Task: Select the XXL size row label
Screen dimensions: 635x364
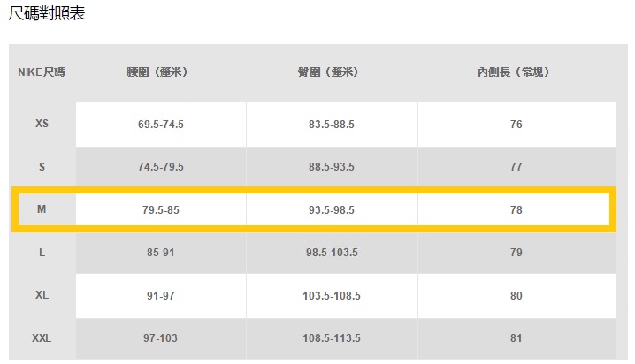Action: point(42,337)
